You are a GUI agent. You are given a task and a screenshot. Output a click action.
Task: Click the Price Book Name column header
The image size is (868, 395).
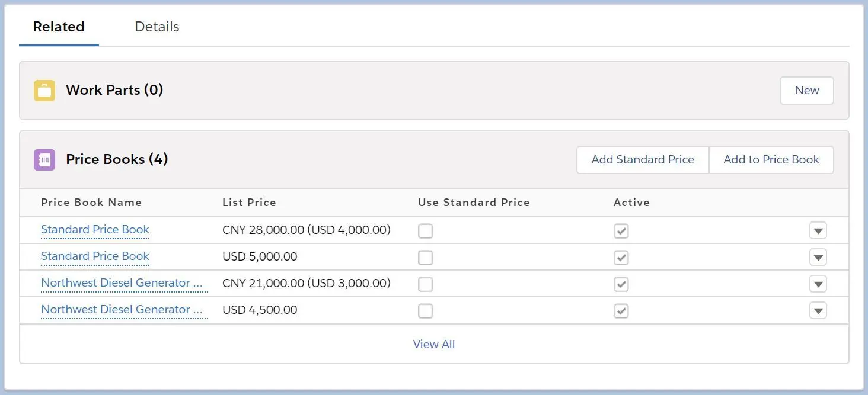tap(91, 203)
